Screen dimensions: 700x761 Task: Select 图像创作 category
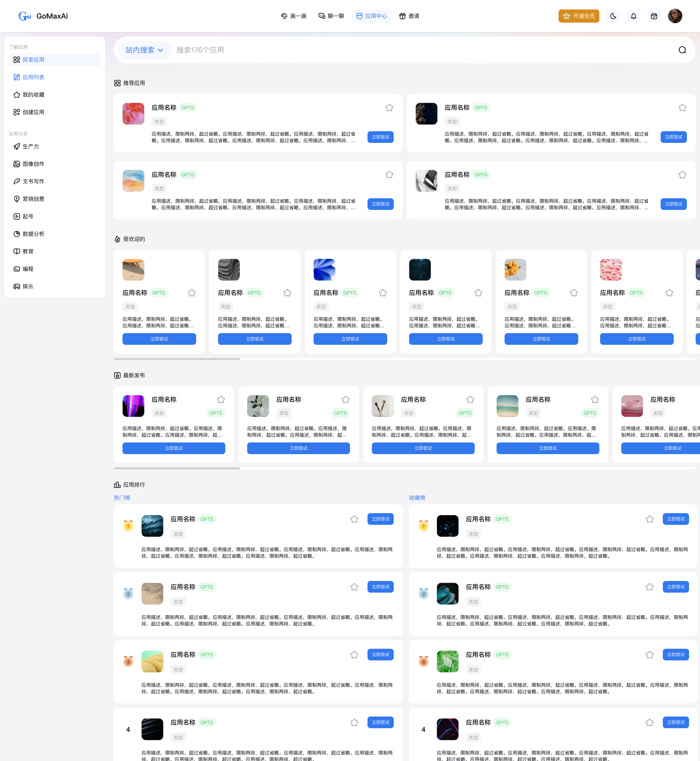pyautogui.click(x=33, y=164)
